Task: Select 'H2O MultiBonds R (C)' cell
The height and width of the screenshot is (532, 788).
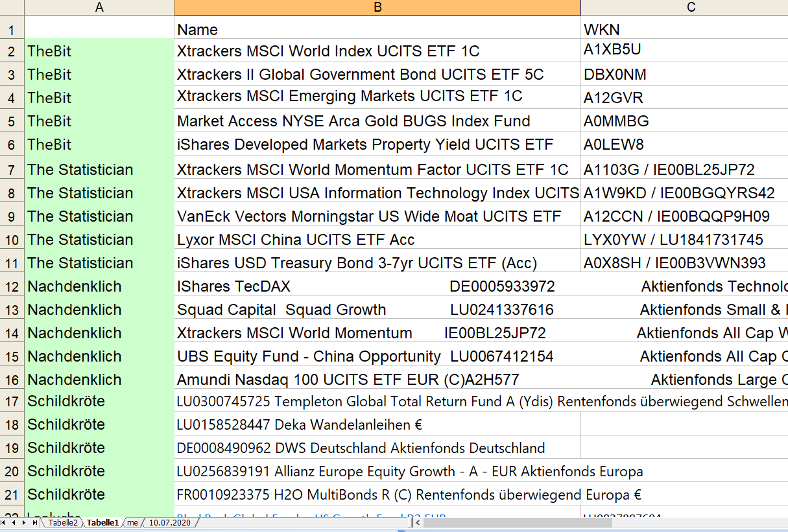Action: pyautogui.click(x=377, y=494)
